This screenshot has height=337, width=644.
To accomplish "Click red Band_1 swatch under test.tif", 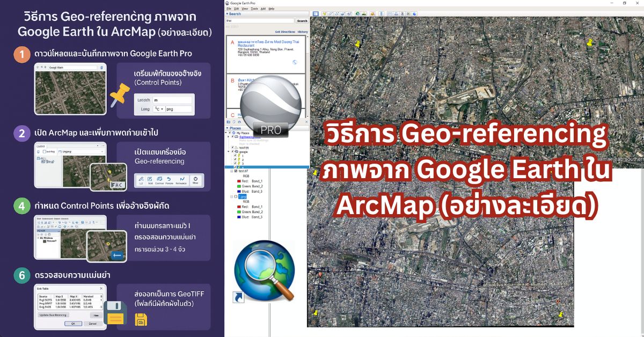I will [x=239, y=181].
